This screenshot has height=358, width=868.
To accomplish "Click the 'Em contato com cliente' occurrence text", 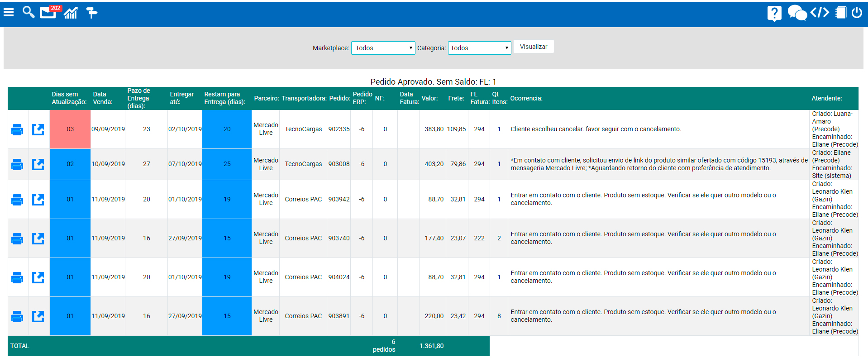I will pos(659,164).
